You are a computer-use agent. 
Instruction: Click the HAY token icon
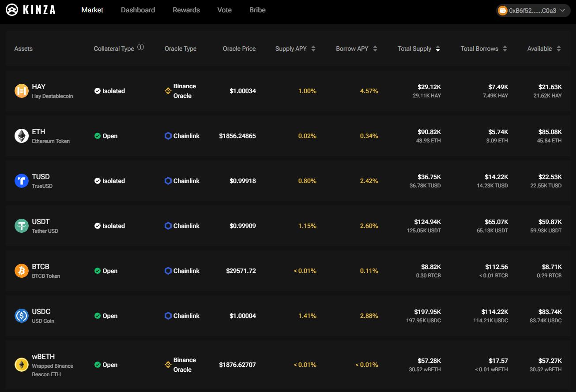22,91
